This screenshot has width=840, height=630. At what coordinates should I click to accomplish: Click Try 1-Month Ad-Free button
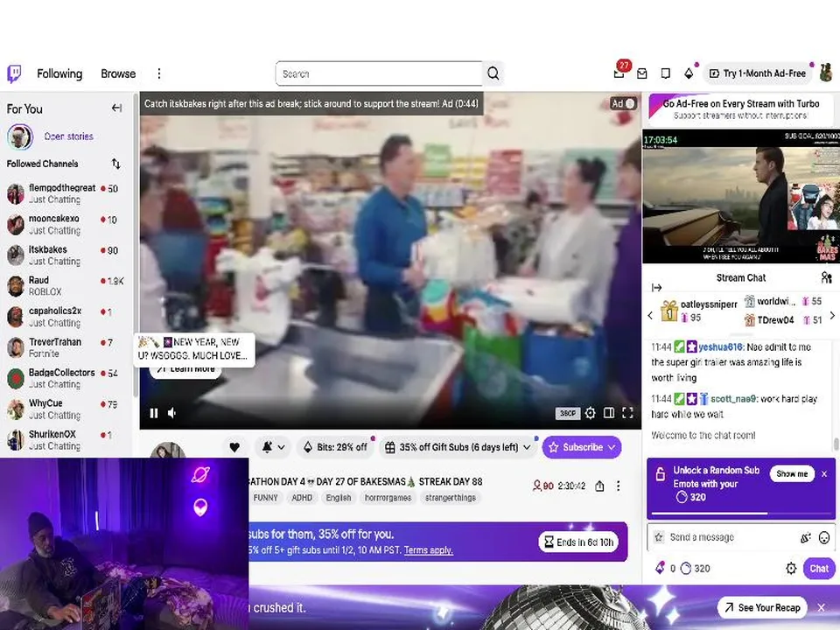coord(758,73)
